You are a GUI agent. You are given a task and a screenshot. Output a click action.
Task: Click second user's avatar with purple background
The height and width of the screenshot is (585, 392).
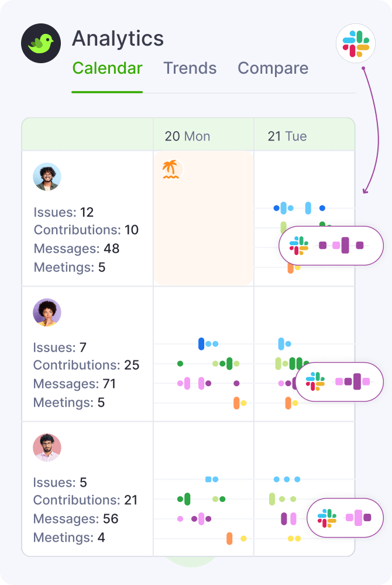click(47, 312)
